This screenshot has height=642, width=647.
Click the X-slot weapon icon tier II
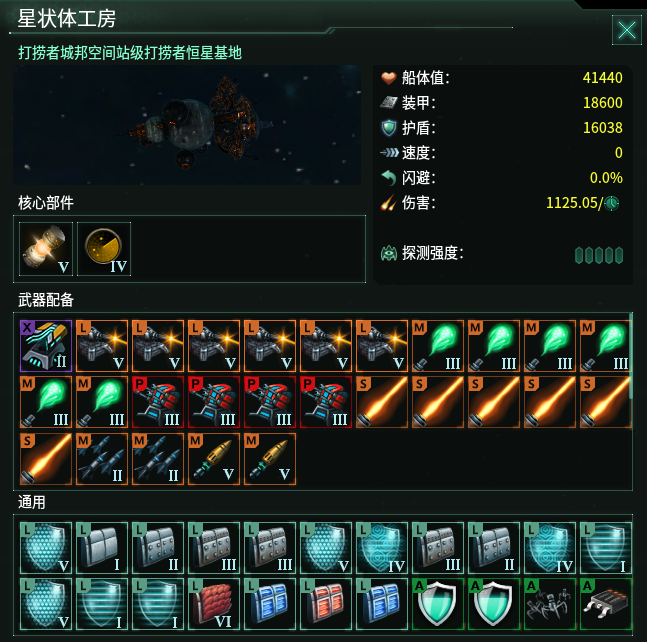[x=46, y=346]
